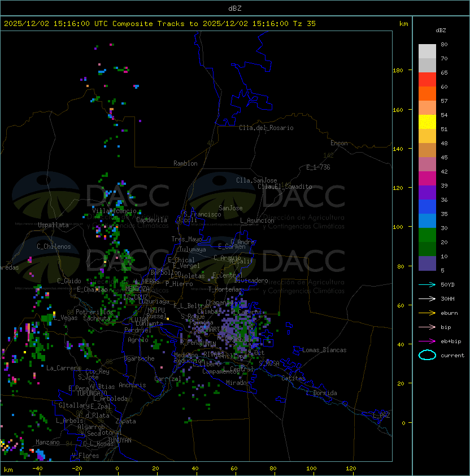470x476 pixels.
Task: Click the 'Zapata' place label
Action: pos(125,421)
